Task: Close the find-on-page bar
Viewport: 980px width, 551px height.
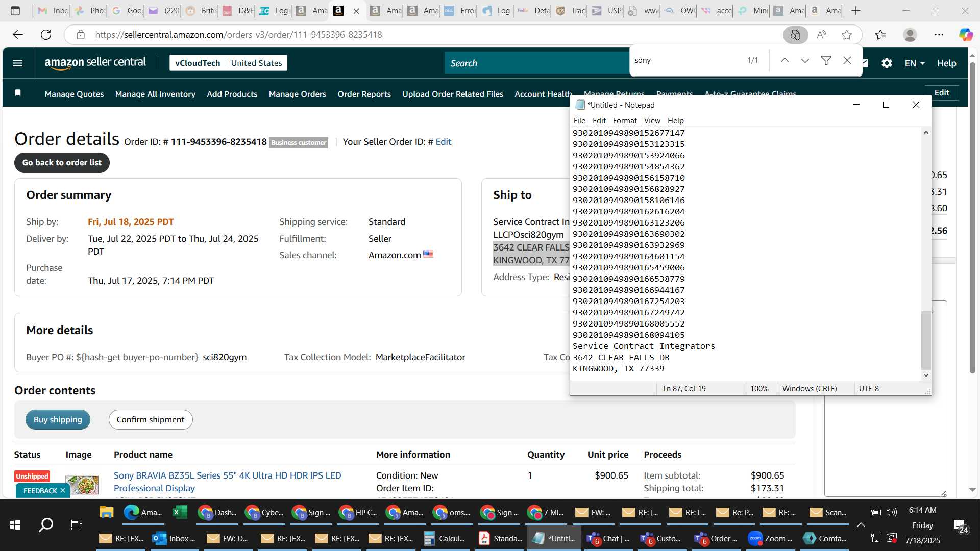Action: [847, 60]
